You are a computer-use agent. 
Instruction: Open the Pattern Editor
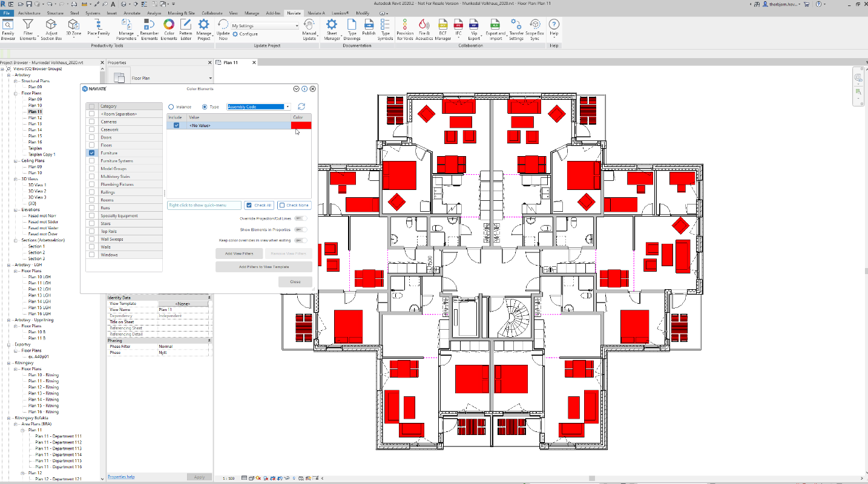[x=186, y=28]
